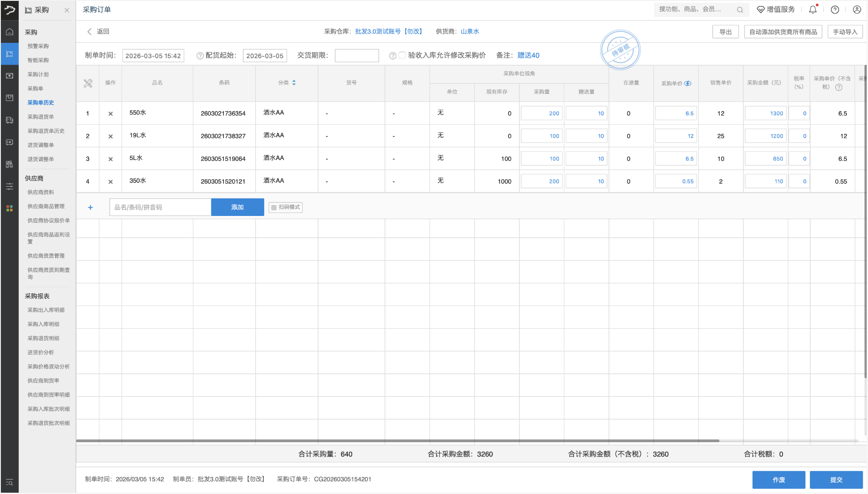The height and width of the screenshot is (494, 868).
Task: Click the home icon in left sidebar
Action: tap(10, 32)
